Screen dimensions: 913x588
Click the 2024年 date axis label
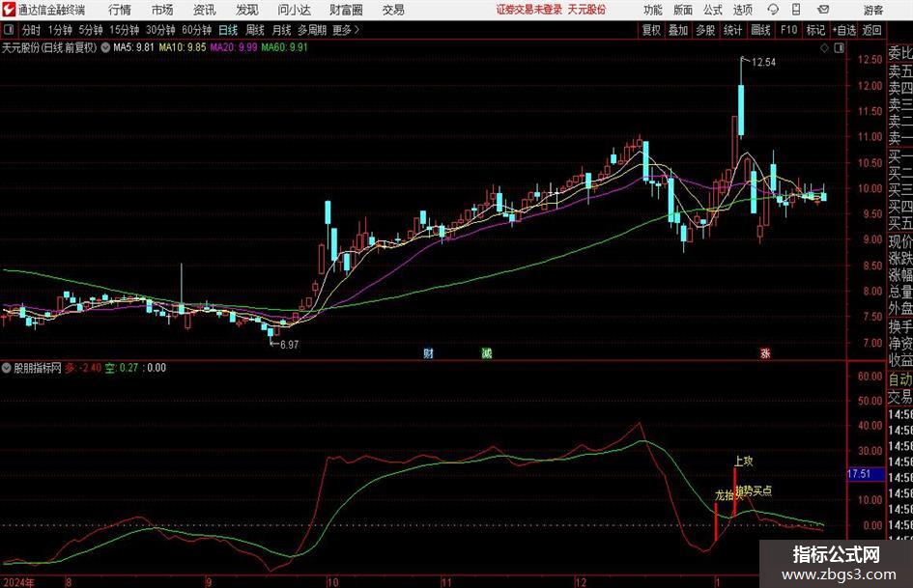click(x=18, y=582)
